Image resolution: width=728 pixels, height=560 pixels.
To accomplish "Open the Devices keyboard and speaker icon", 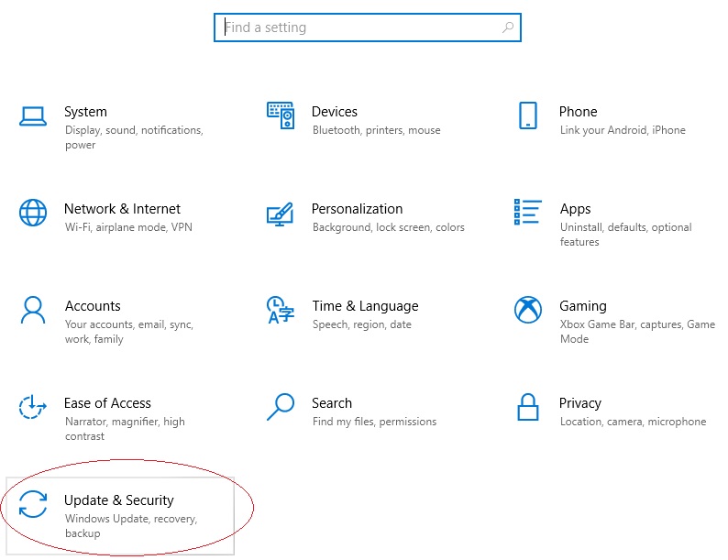I will pos(281,115).
